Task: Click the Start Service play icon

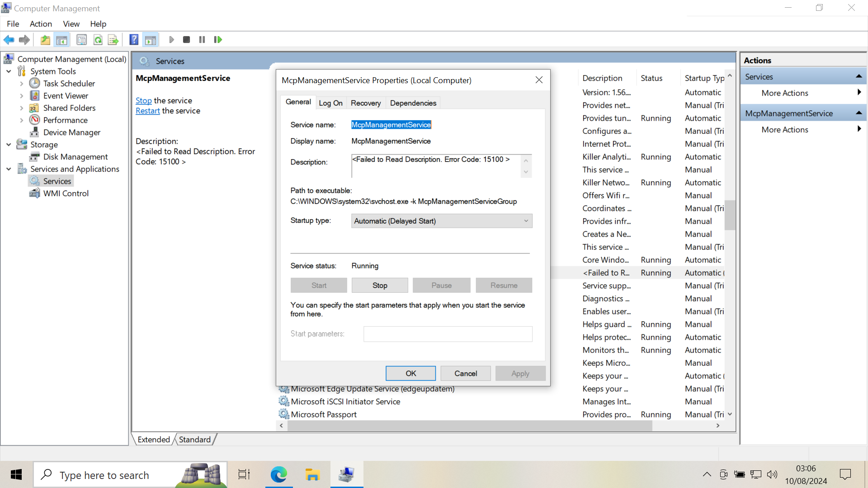Action: (x=171, y=40)
